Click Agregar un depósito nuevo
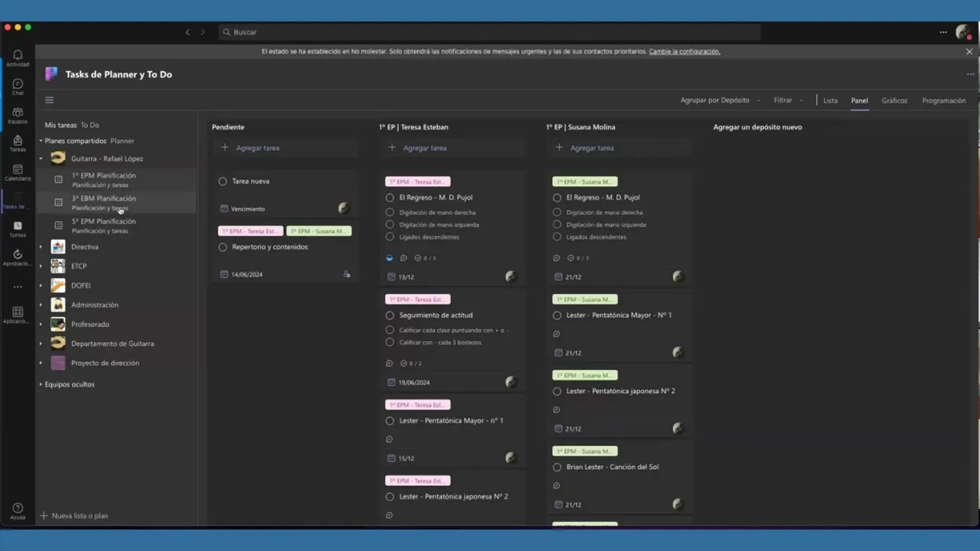 [757, 127]
